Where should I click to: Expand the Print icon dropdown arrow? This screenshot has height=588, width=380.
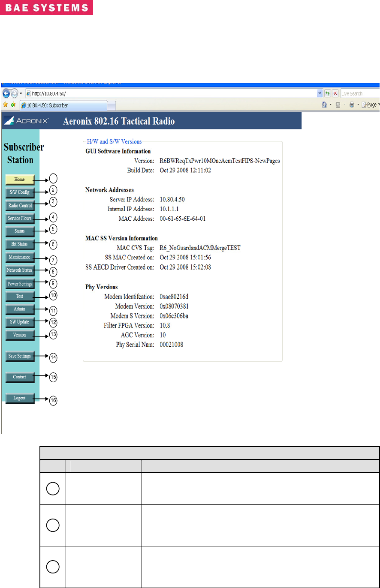[x=358, y=105]
